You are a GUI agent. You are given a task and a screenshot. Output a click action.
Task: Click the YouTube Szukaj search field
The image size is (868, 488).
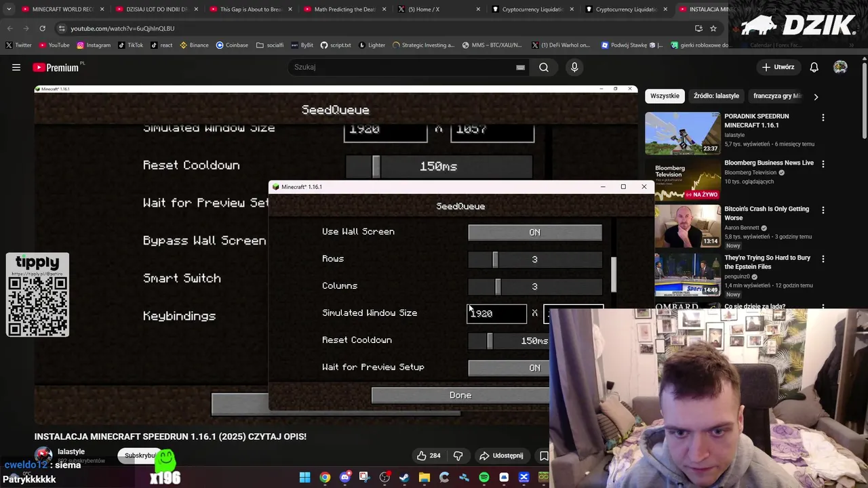coord(407,67)
